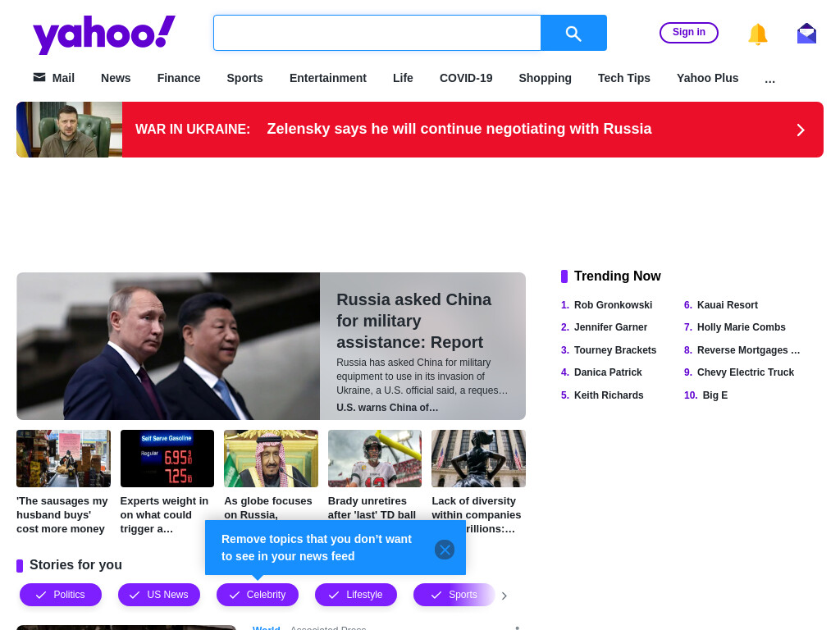Open trending topic Holly Marie Combs
The height and width of the screenshot is (630, 840).
click(x=742, y=327)
